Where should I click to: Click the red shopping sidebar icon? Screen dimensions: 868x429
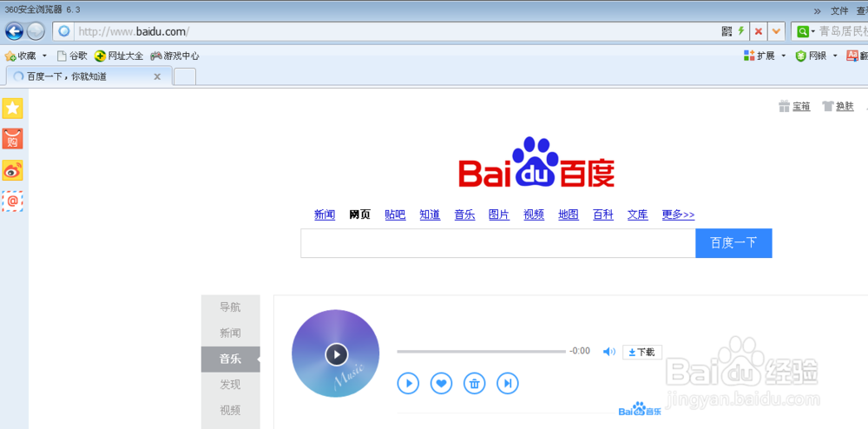pos(12,139)
